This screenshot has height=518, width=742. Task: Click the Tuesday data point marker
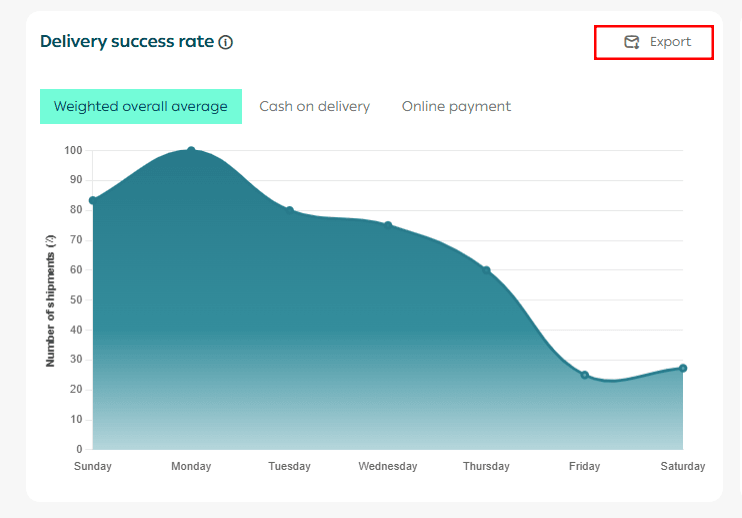290,210
